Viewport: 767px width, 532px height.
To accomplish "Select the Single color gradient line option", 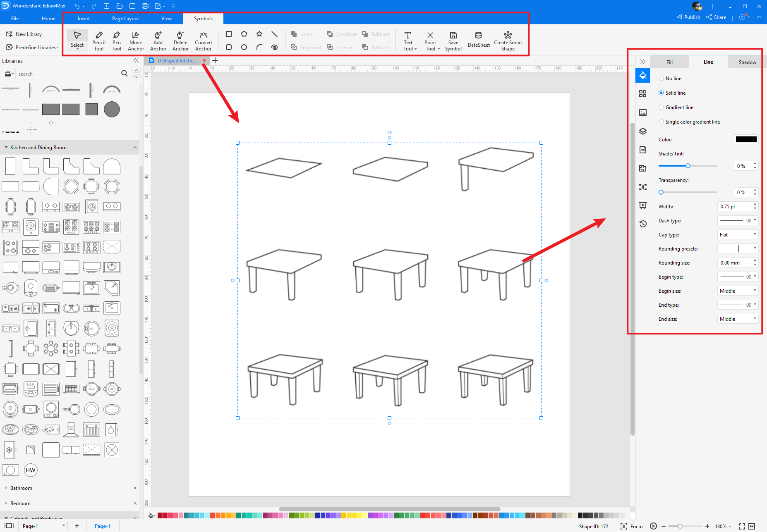I will click(662, 122).
